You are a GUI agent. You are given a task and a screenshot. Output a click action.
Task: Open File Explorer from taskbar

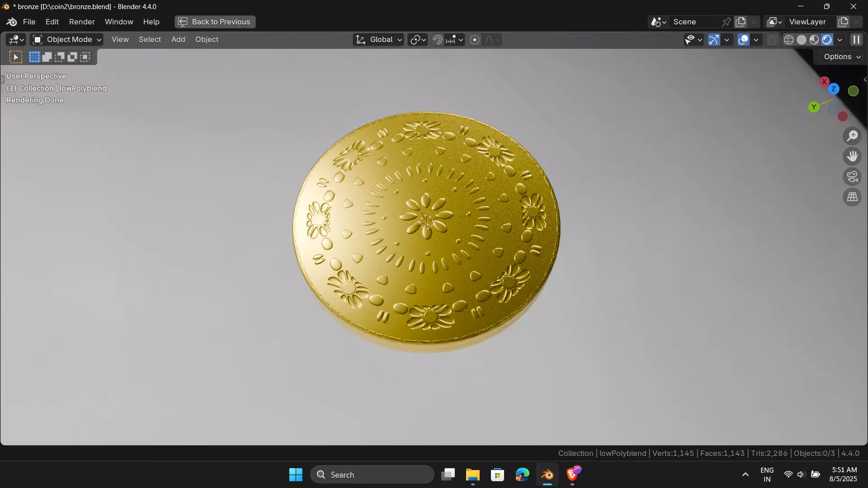[473, 475]
